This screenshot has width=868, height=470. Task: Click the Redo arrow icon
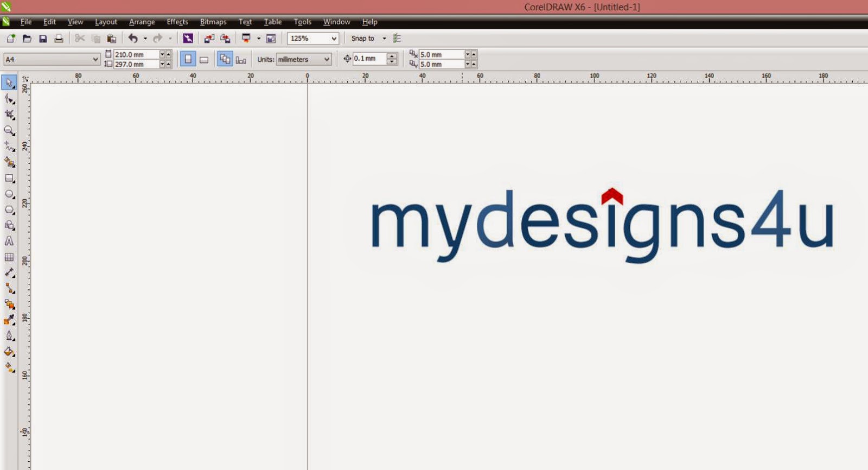click(x=157, y=38)
